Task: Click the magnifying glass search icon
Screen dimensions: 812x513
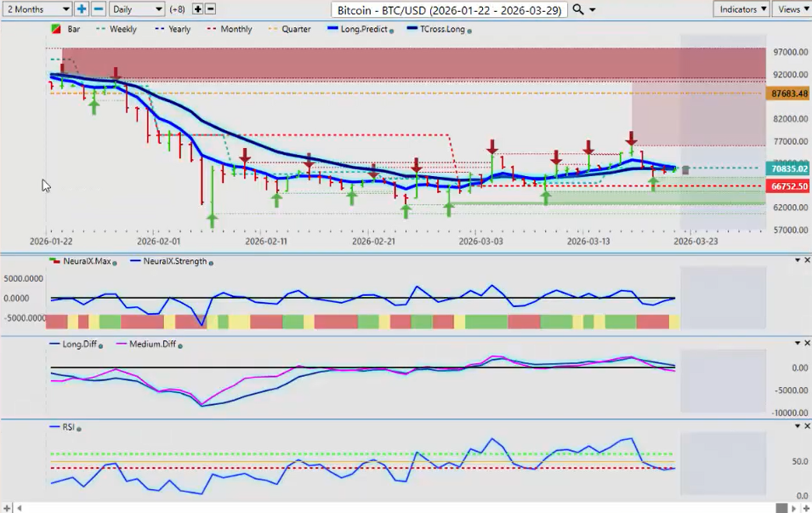Action: point(578,9)
